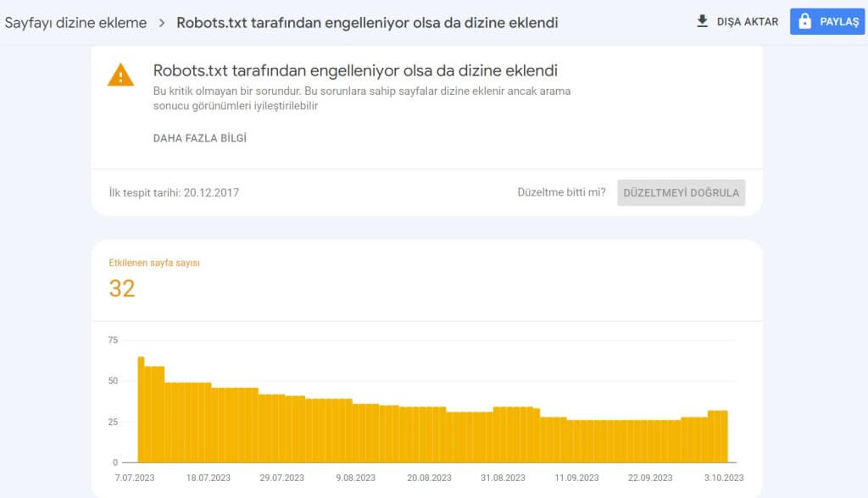The image size is (868, 498).
Task: Click the y-axis value 25
Action: [x=113, y=422]
